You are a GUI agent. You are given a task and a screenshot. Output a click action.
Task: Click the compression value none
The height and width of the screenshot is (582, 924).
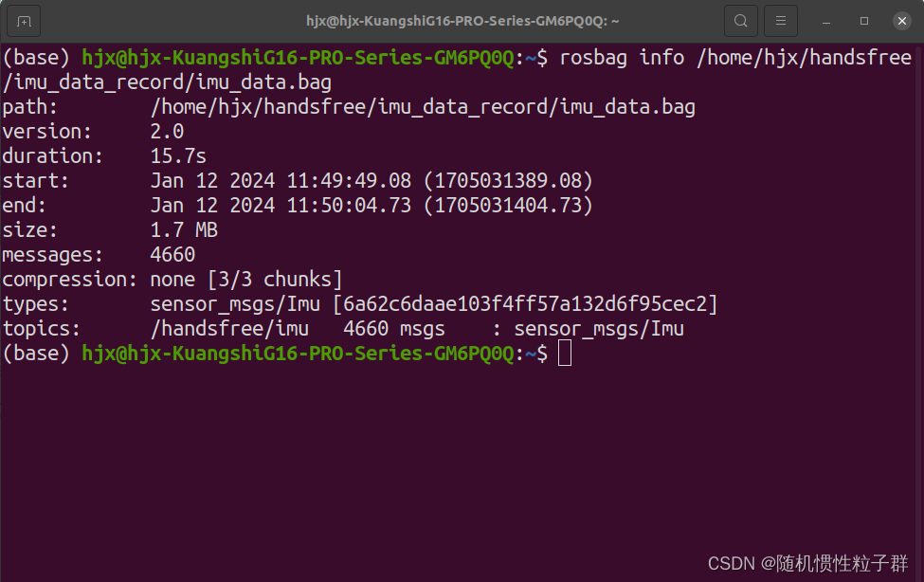tap(172, 279)
